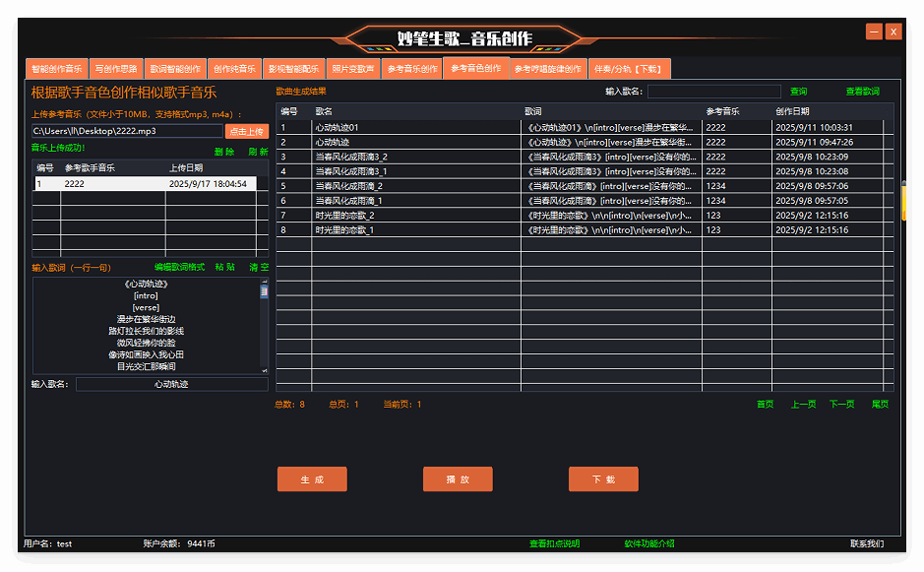Click the 删除 link above reference list

224,152
